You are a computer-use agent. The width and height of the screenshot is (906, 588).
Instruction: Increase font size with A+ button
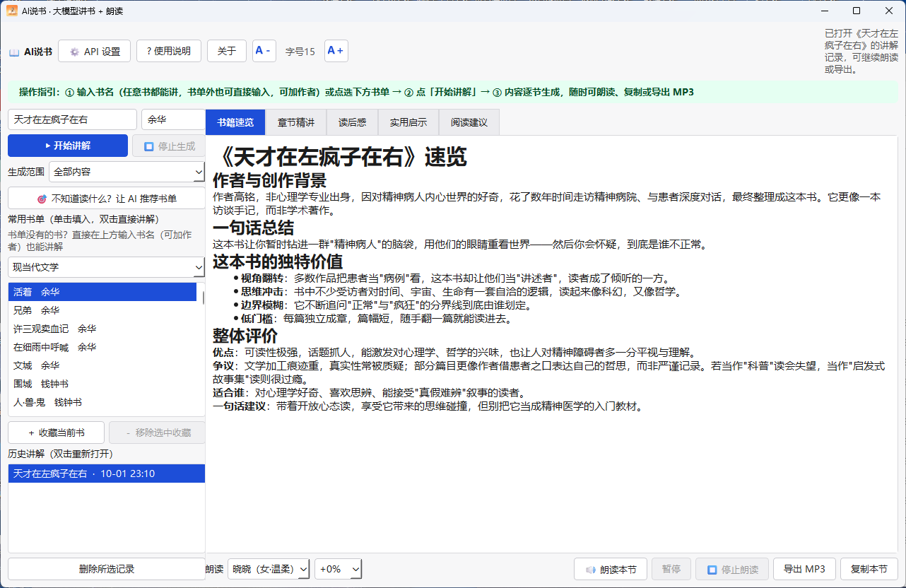pos(336,51)
